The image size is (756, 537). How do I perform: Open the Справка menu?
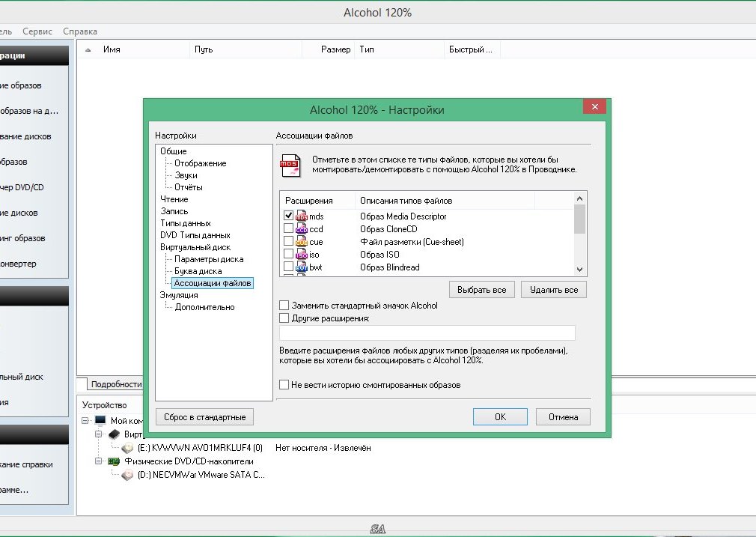pos(80,31)
